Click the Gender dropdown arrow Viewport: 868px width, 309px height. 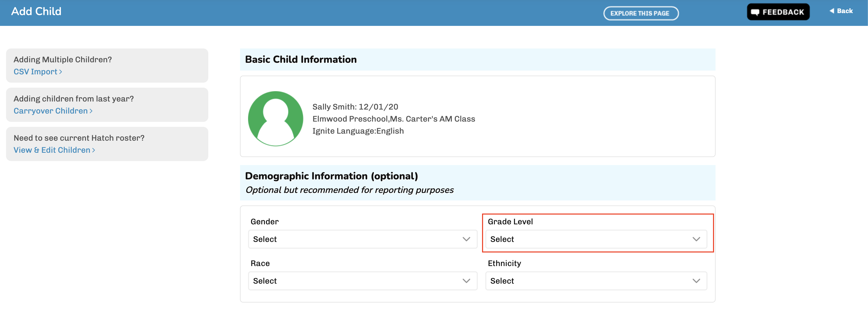pos(466,239)
